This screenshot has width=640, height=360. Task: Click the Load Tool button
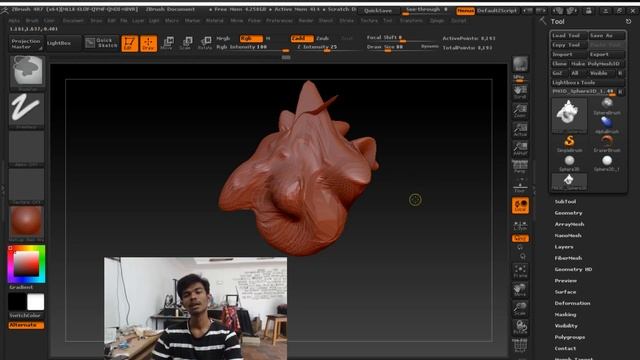click(x=569, y=36)
